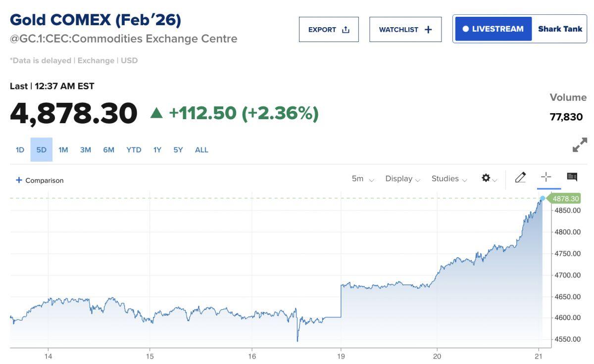The image size is (594, 364).
Task: Open the Studies dropdown
Action: pos(449,179)
